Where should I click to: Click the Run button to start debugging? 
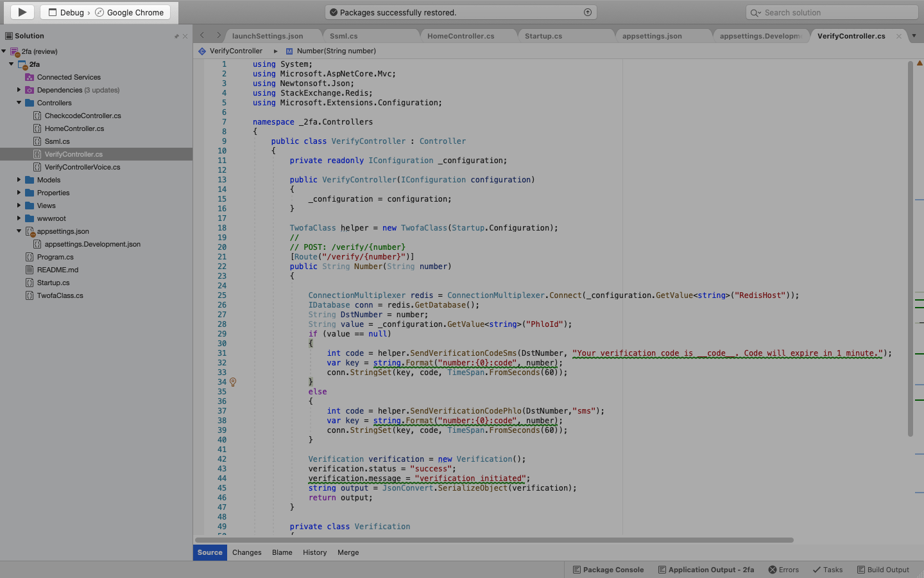21,12
